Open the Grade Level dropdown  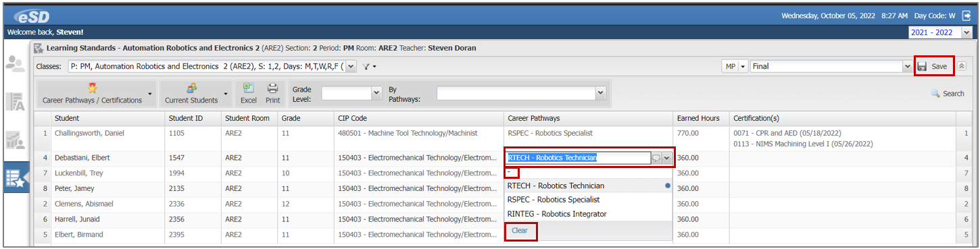coord(351,92)
